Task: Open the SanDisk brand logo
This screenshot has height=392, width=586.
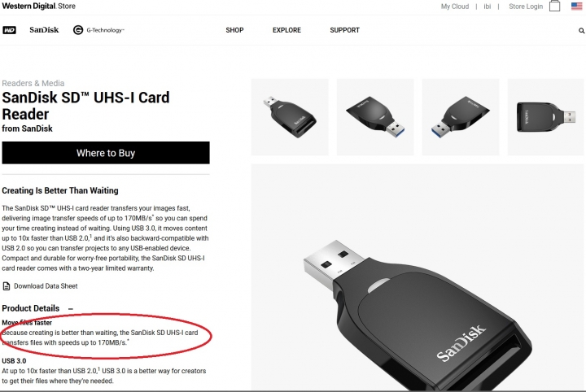Action: click(44, 30)
